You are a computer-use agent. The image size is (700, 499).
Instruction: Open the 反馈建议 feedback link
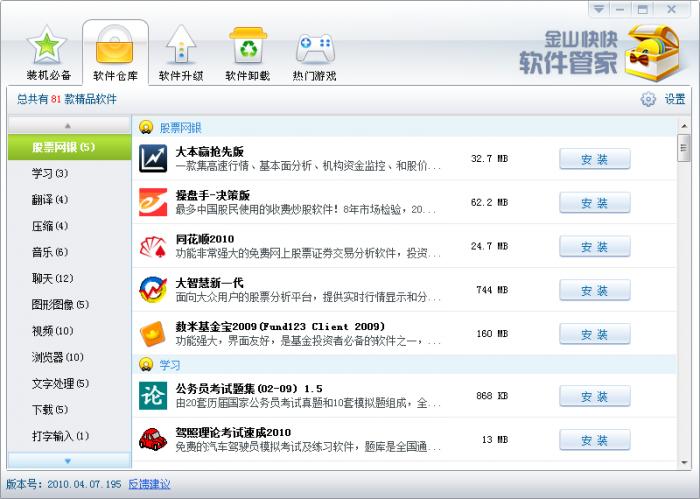pyautogui.click(x=149, y=484)
